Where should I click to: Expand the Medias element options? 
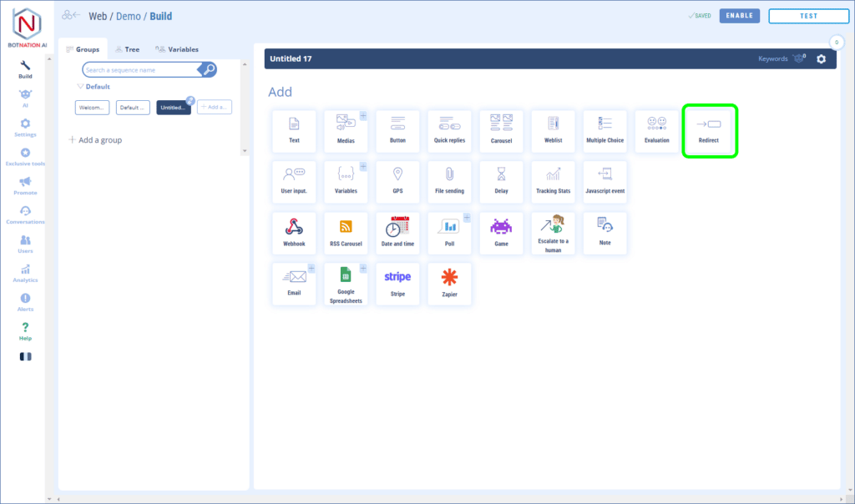(363, 116)
